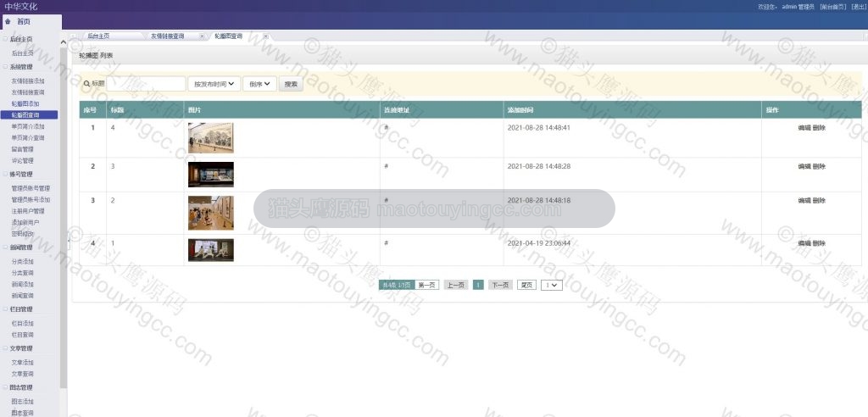Open 轮播图添加 in the sidebar
Image resolution: width=868 pixels, height=417 pixels.
click(25, 103)
